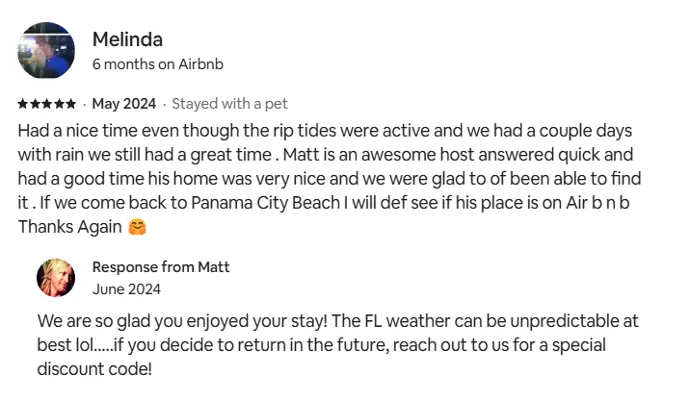Select the Stayed with a pet label
Viewport: 690px width, 400px height.
[x=229, y=104]
